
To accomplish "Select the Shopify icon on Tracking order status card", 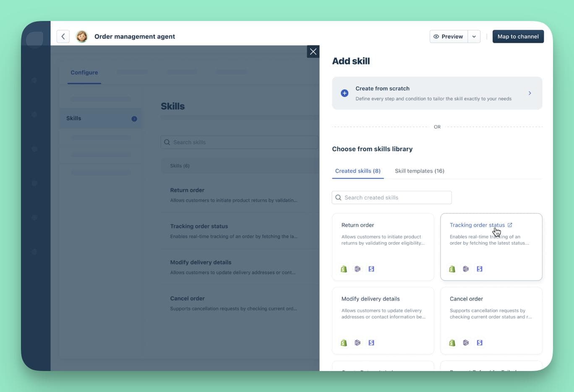I will 452,269.
